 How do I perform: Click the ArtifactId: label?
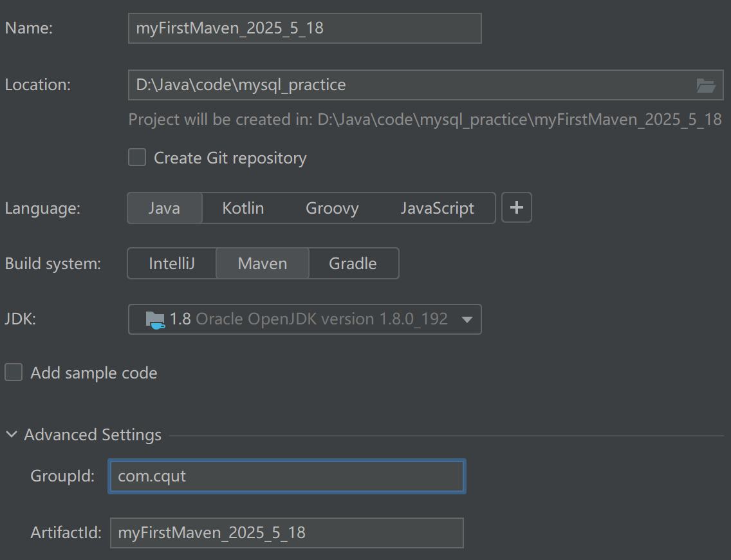[x=66, y=532]
